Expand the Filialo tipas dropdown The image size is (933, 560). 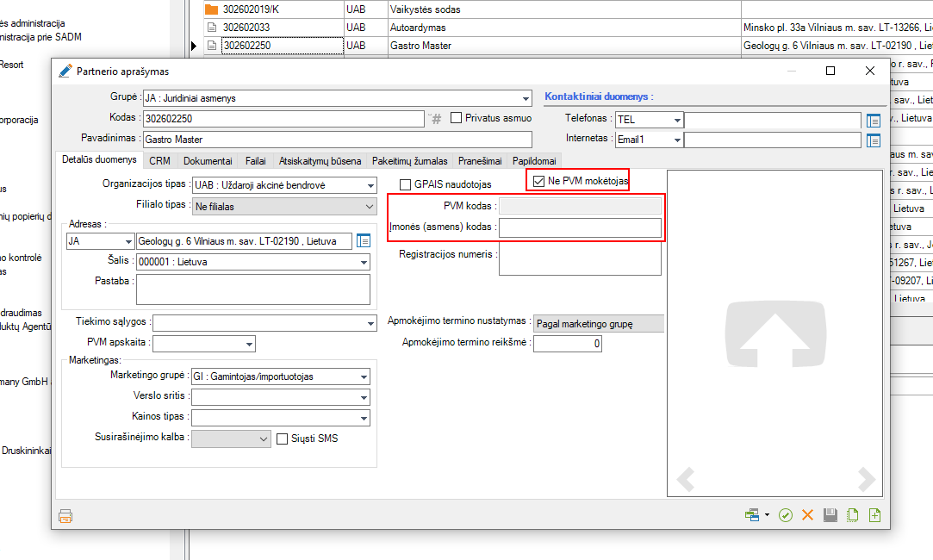pos(370,207)
